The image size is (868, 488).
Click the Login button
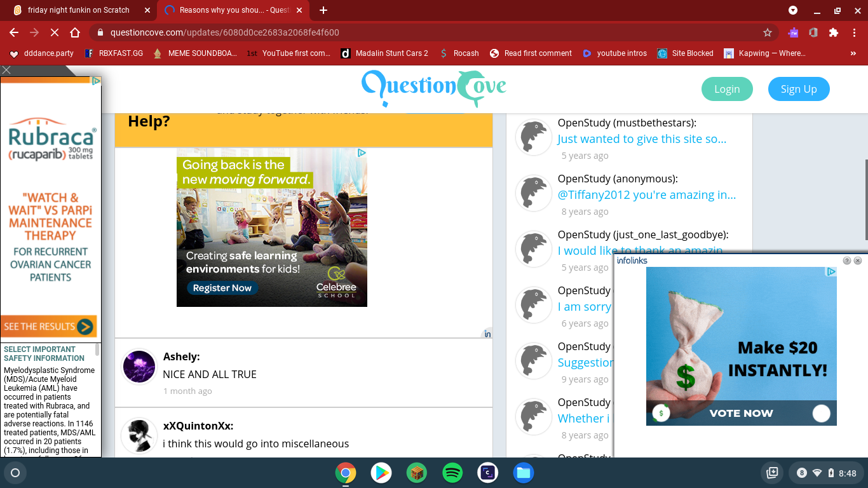pyautogui.click(x=727, y=89)
